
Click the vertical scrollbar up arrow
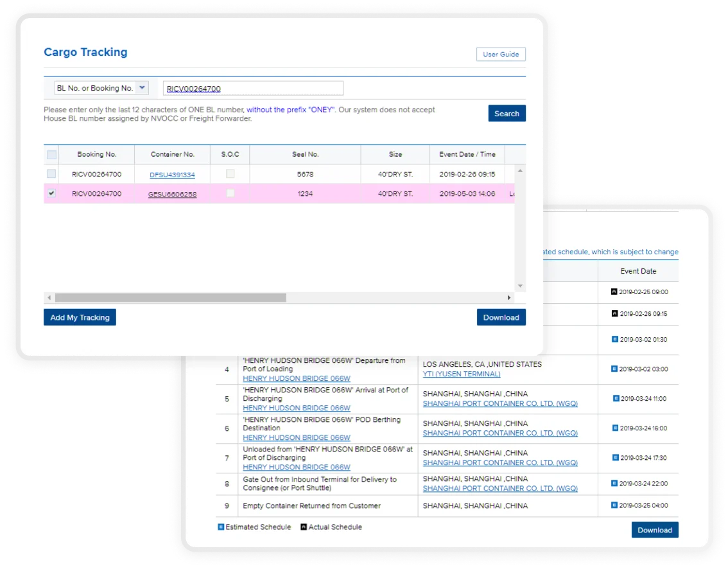(x=520, y=171)
